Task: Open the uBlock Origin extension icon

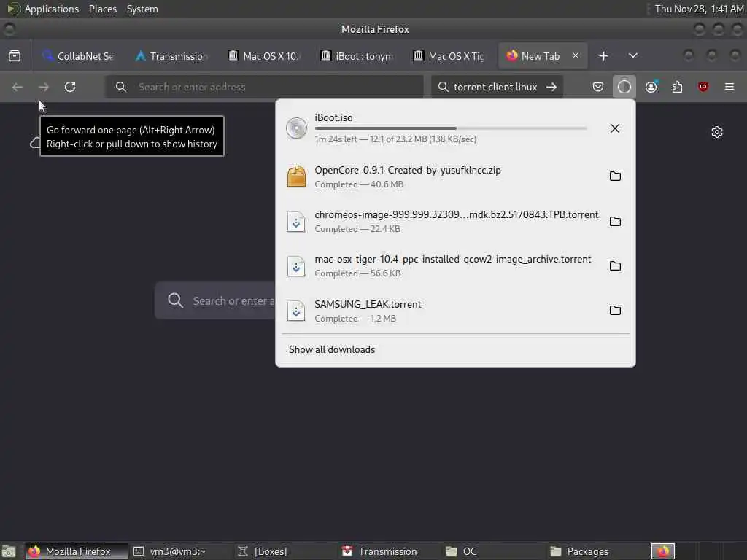Action: 703,87
